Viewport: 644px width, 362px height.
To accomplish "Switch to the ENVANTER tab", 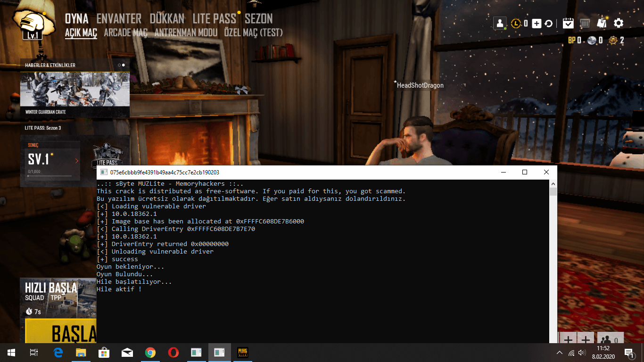I will pos(119,19).
